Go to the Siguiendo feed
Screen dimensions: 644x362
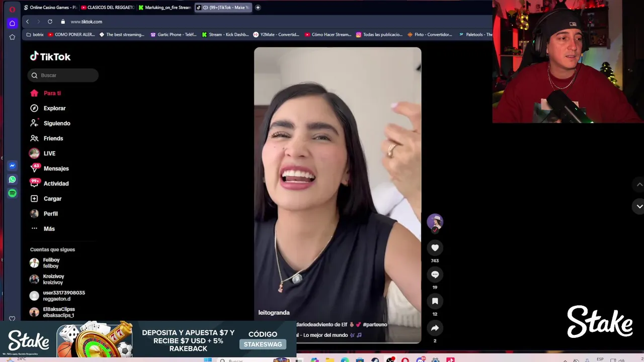coord(50,123)
